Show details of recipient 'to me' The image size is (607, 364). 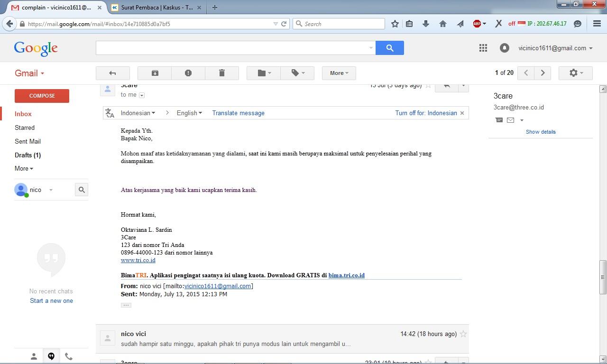pyautogui.click(x=142, y=95)
